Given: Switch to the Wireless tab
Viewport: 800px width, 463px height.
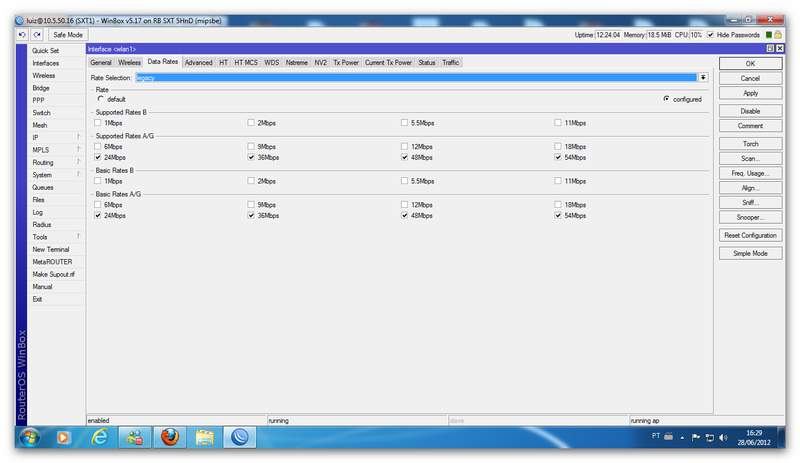Looking at the screenshot, I should pyautogui.click(x=130, y=63).
